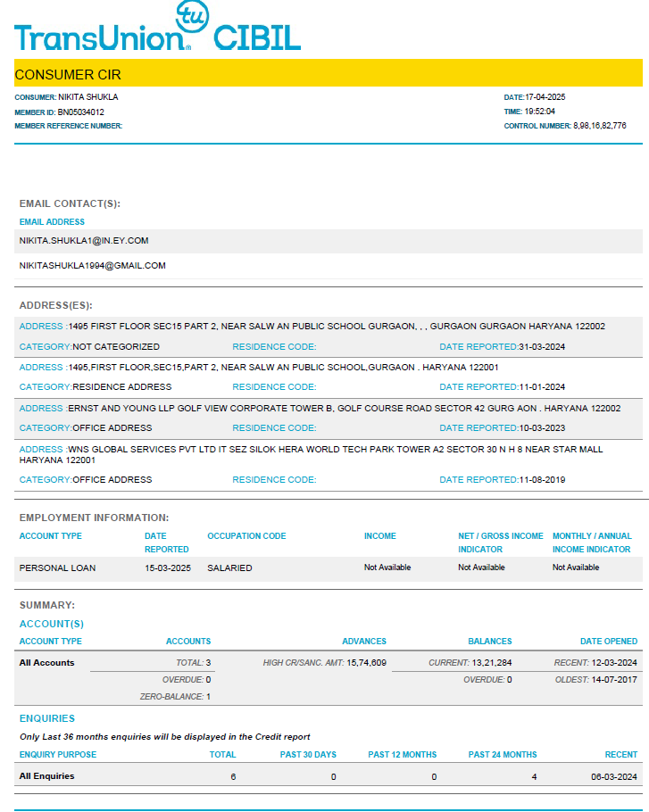Click the date reported 31-03-2024

point(542,346)
